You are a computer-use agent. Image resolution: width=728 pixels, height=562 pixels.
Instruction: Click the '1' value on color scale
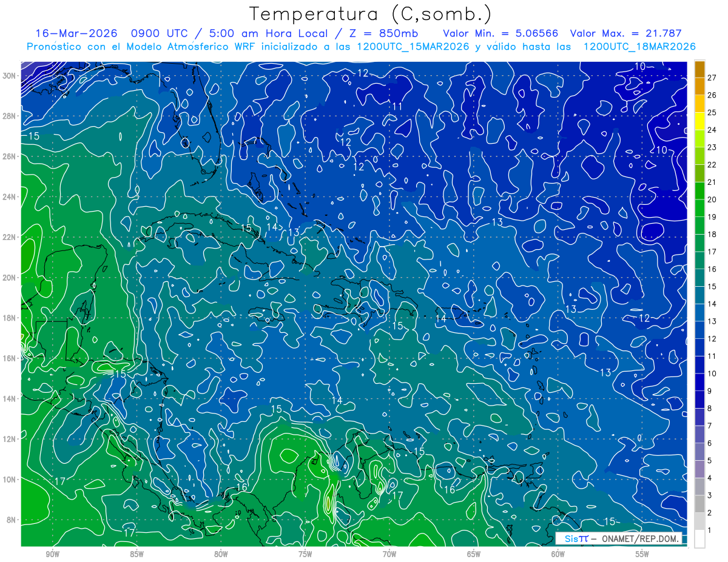click(x=710, y=530)
